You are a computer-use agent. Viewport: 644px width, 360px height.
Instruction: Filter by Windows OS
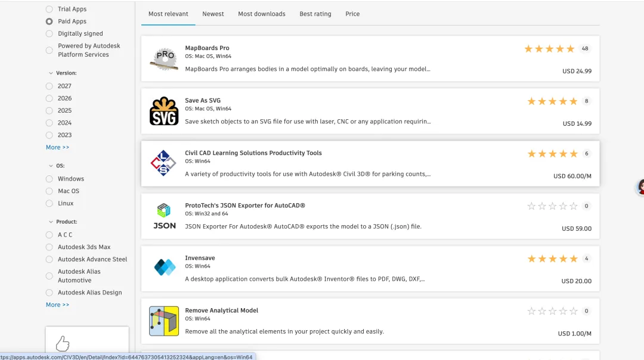[x=49, y=179]
